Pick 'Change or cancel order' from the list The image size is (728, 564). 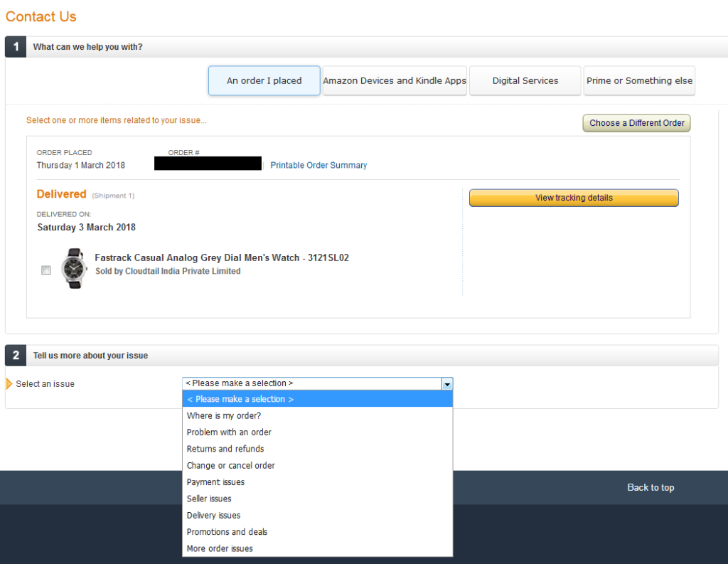pos(231,465)
